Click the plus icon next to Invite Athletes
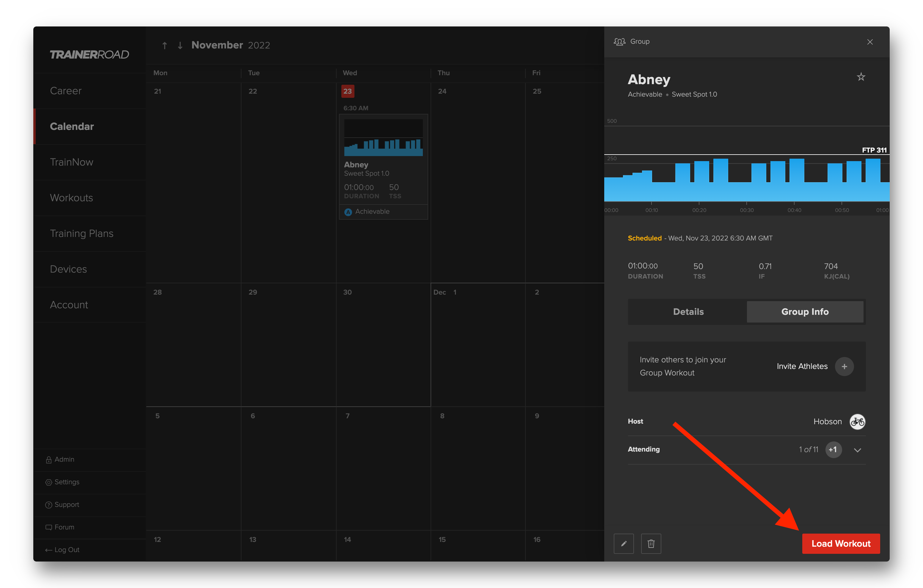 tap(844, 367)
